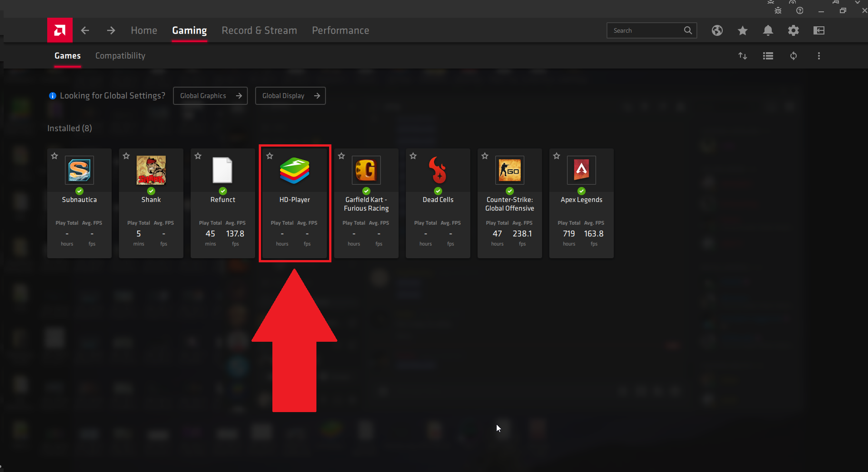
Task: Click the Counter-Strike: Global Offensive title
Action: tap(510, 204)
